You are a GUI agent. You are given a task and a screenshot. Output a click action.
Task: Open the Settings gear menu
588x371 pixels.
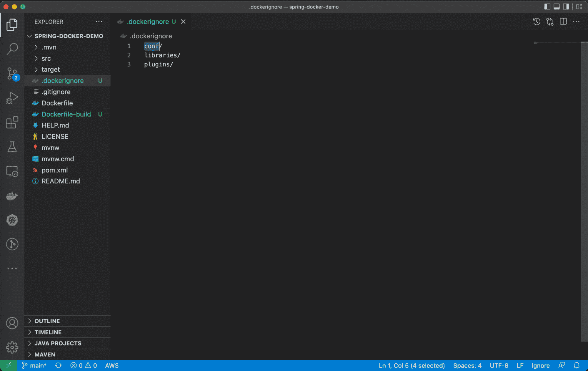tap(12, 347)
